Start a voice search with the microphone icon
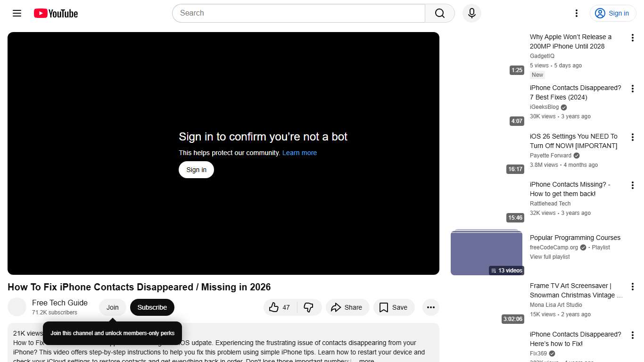 pos(471,13)
